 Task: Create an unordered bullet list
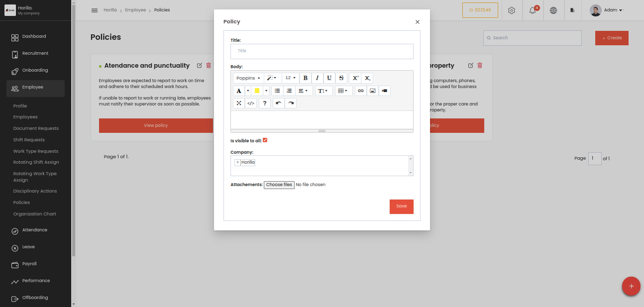pyautogui.click(x=277, y=91)
